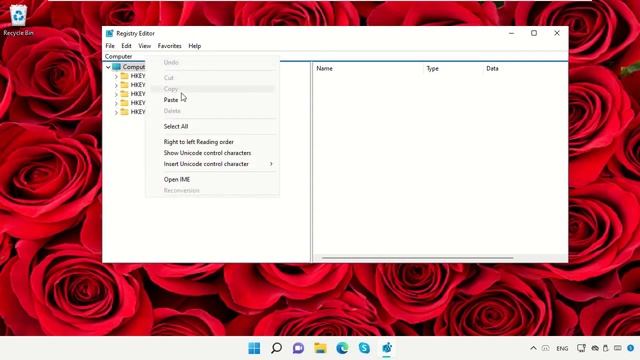This screenshot has height=360, width=640.
Task: Open the Recycle Bin desktop icon
Action: [18, 20]
